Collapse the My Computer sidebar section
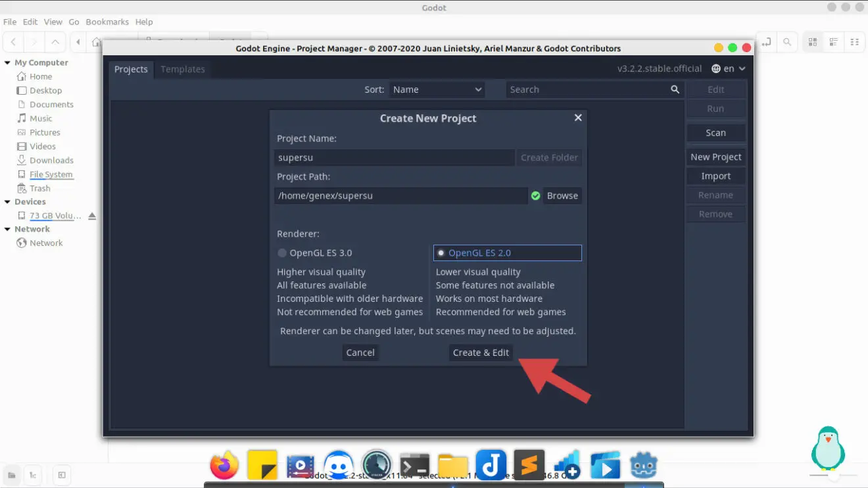The image size is (868, 488). 7,63
